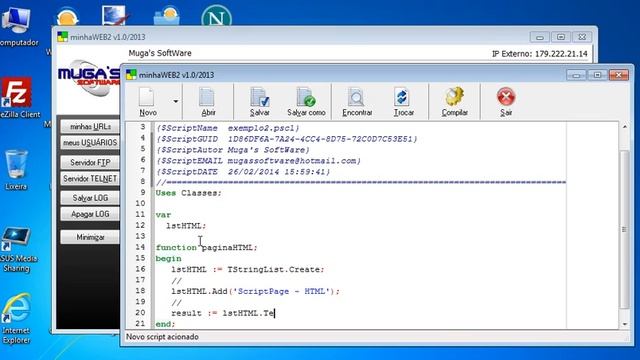Click the function paginaHTML code line
Viewport: 640px width, 360px height.
coord(207,248)
